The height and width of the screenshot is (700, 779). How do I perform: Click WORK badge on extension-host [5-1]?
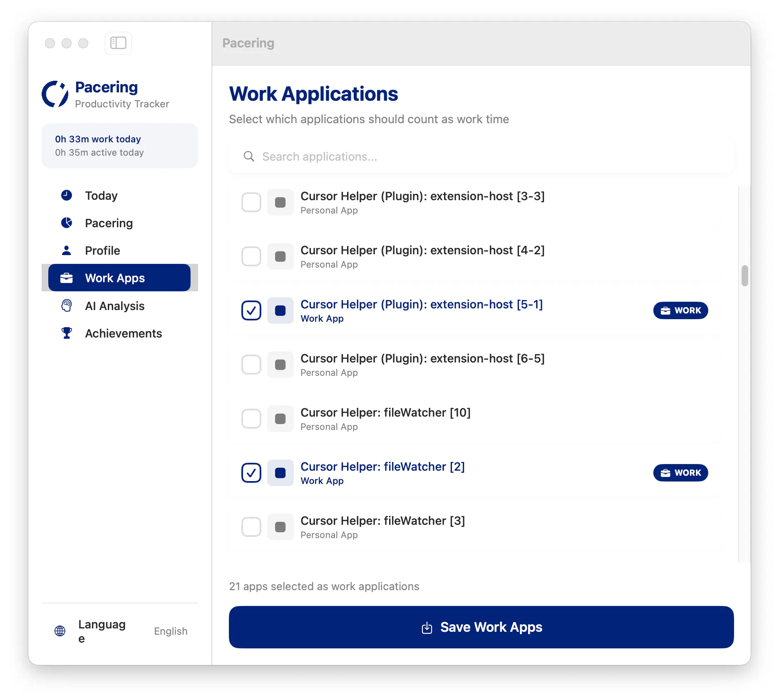pos(681,310)
